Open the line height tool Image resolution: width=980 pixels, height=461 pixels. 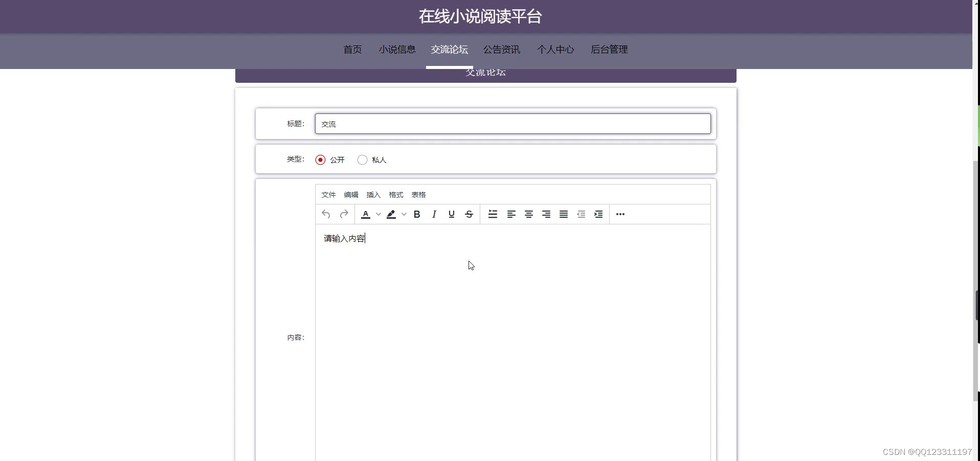coord(493,214)
